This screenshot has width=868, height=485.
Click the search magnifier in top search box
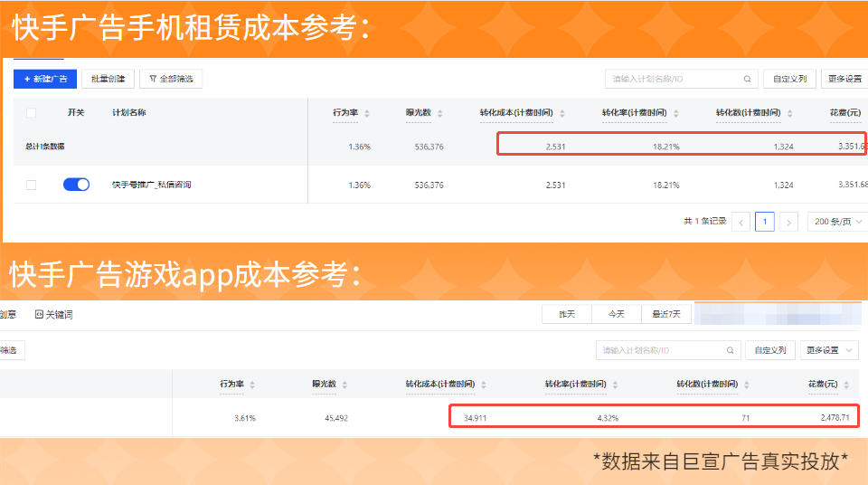coord(747,79)
